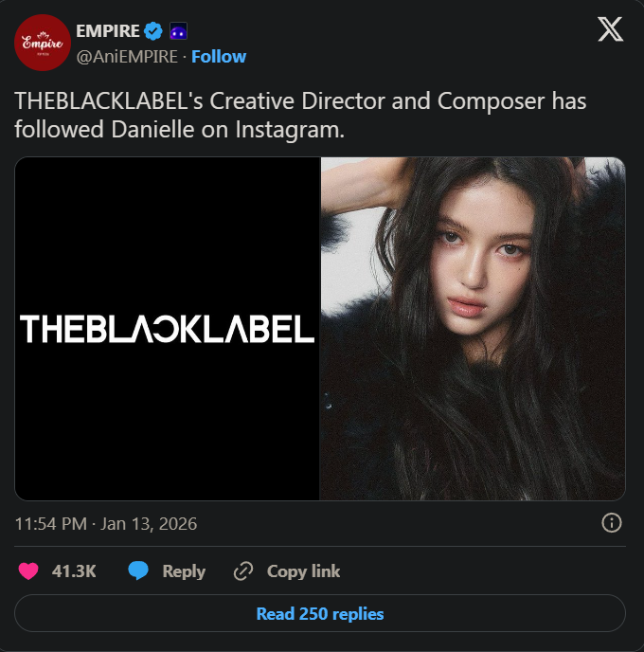Like the post with heart icon
Screen dimensions: 644x652
28,570
